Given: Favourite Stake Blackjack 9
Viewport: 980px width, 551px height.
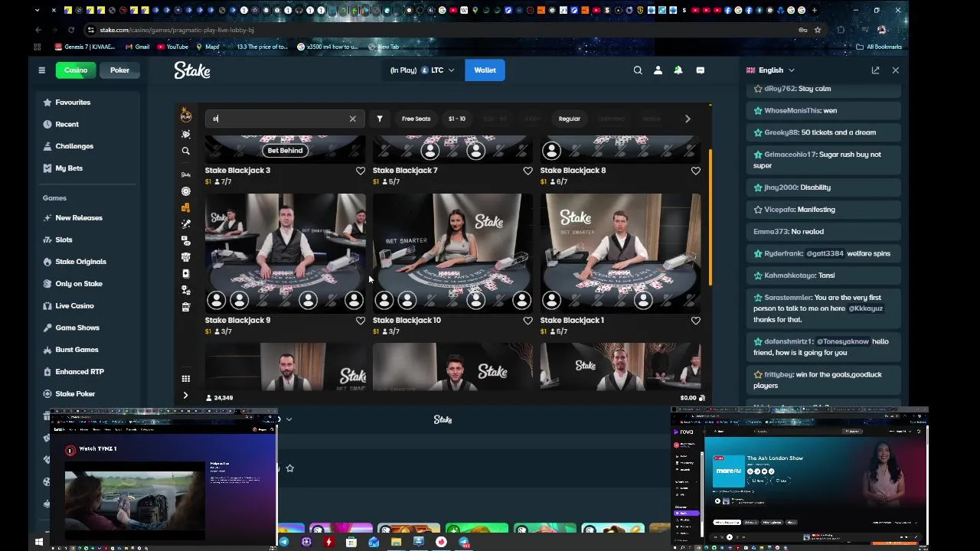Looking at the screenshot, I should coord(361,321).
